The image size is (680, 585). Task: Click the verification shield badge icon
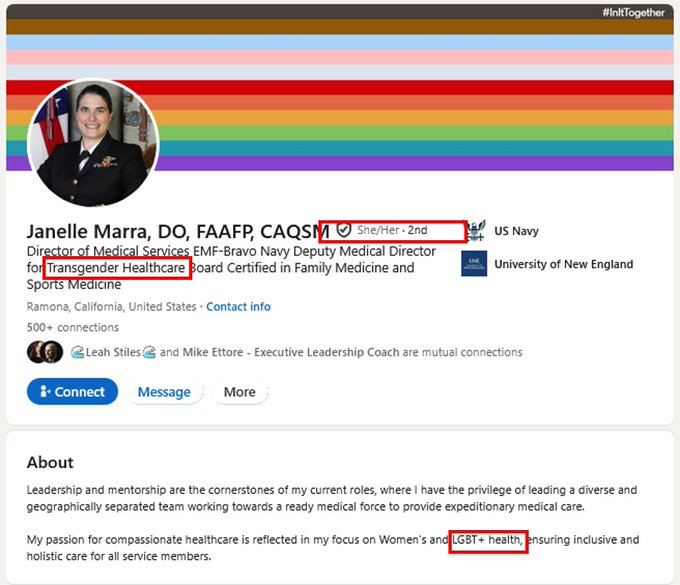pyautogui.click(x=343, y=230)
